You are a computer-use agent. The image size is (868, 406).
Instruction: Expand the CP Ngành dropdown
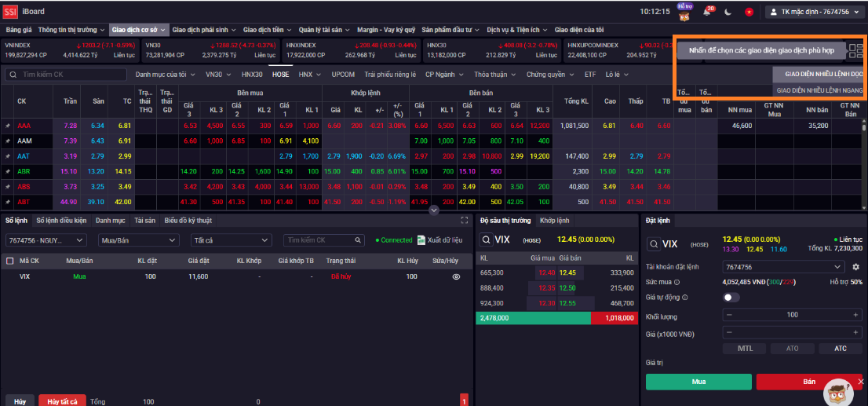click(x=444, y=75)
